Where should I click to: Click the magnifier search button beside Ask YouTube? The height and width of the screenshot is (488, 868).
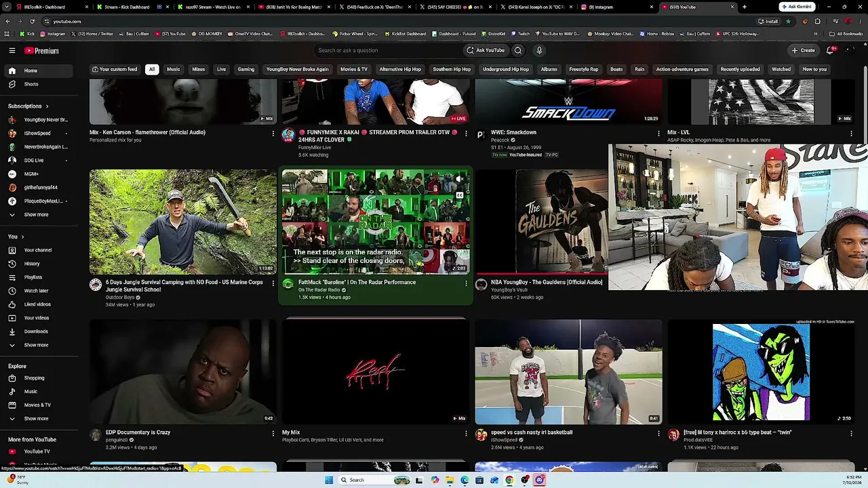pyautogui.click(x=518, y=50)
